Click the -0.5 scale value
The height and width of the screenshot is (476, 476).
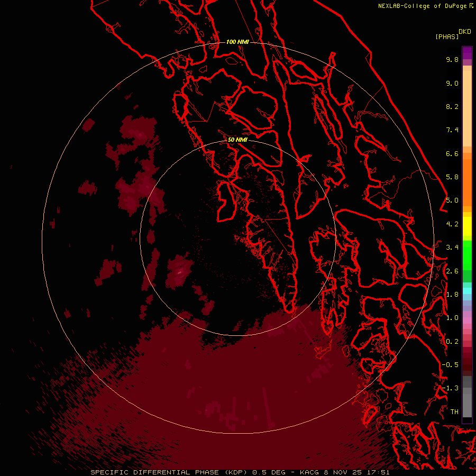[x=450, y=365]
